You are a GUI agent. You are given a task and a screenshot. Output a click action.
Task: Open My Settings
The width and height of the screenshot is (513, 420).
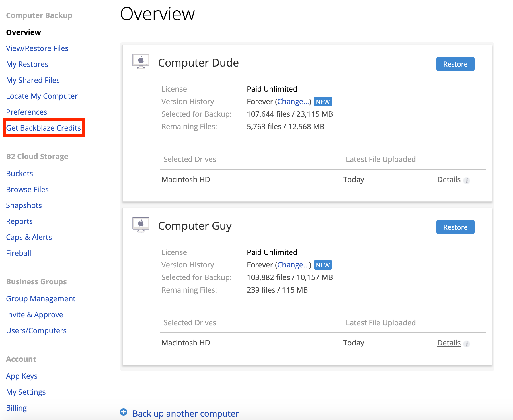click(26, 392)
